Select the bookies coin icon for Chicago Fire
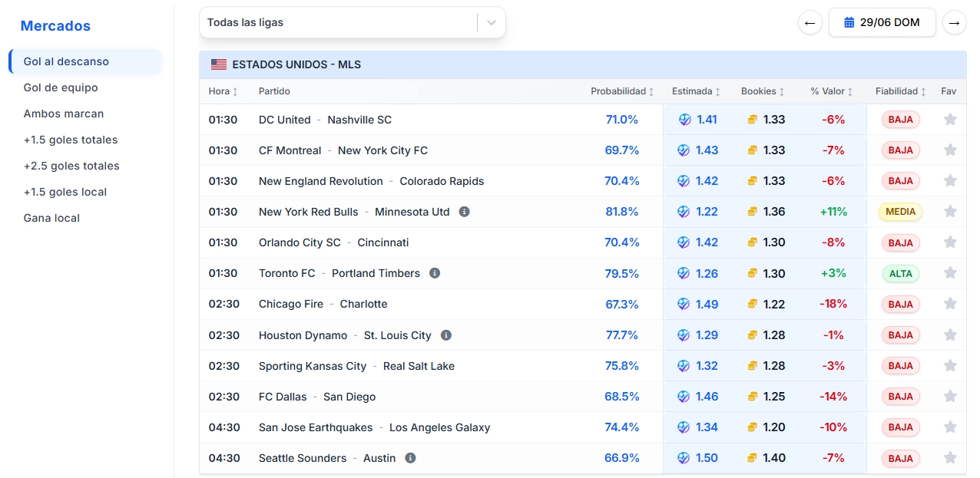Image resolution: width=980 pixels, height=478 pixels. point(753,304)
